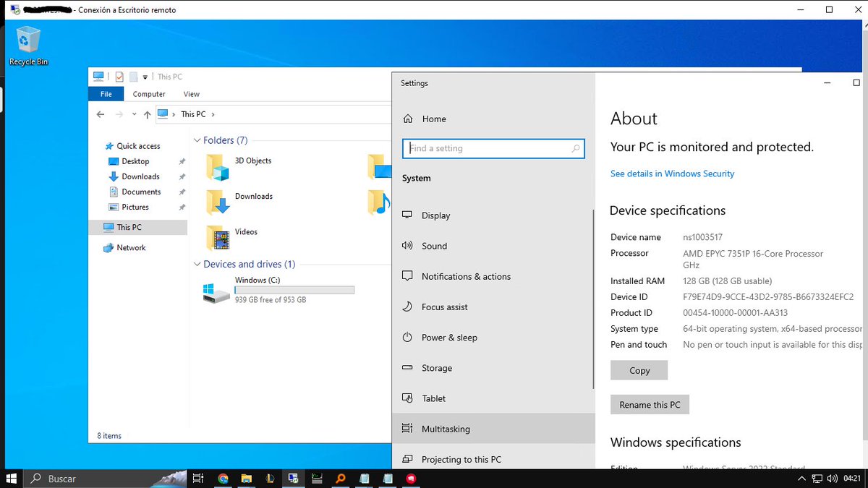Go to Settings Home
Image resolution: width=868 pixels, height=488 pixels.
(425, 119)
